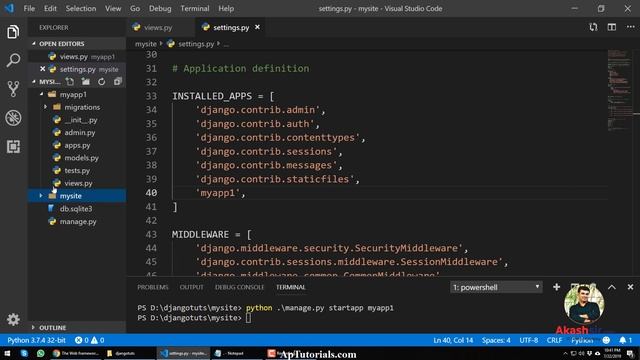
Task: Open the View menu
Action: pos(113,8)
